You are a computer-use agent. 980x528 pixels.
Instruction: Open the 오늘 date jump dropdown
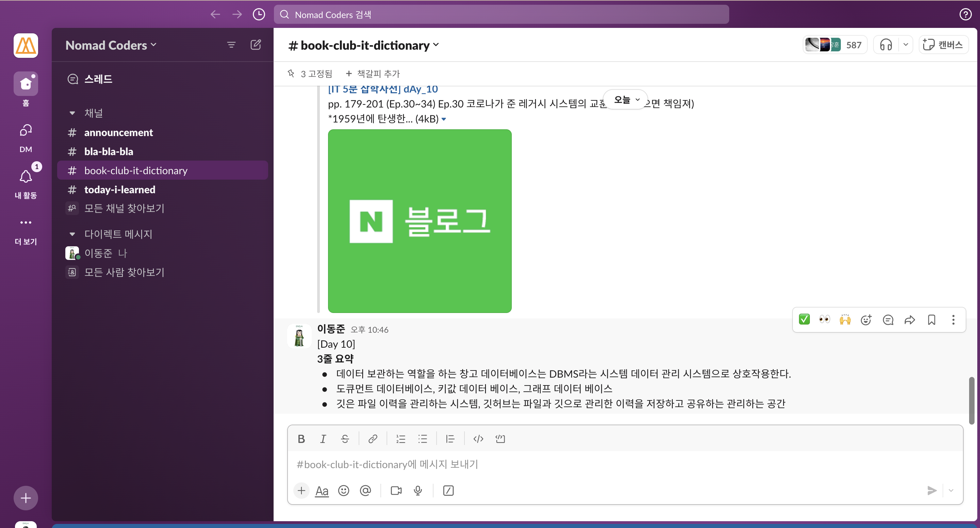(x=626, y=99)
